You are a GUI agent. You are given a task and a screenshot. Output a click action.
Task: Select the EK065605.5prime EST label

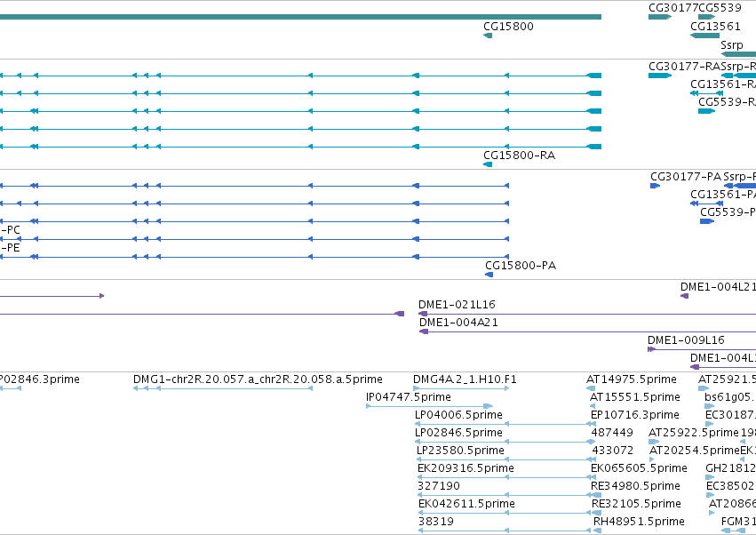(x=639, y=468)
